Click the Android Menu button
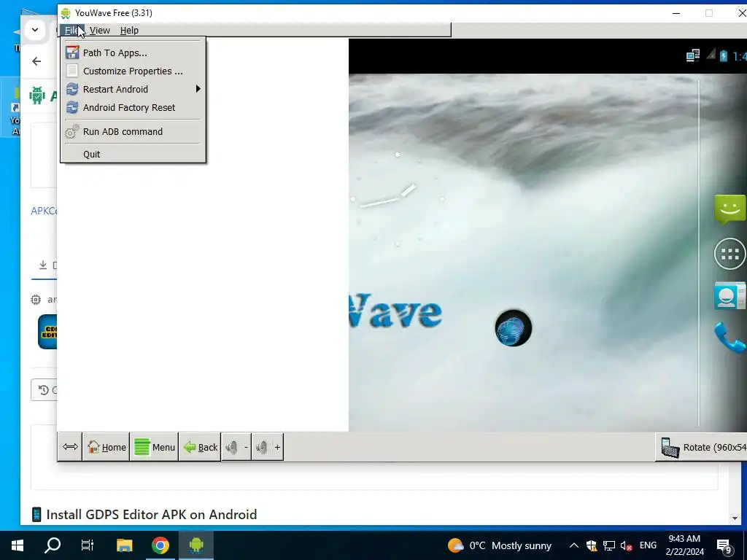The width and height of the screenshot is (747, 560). (155, 447)
